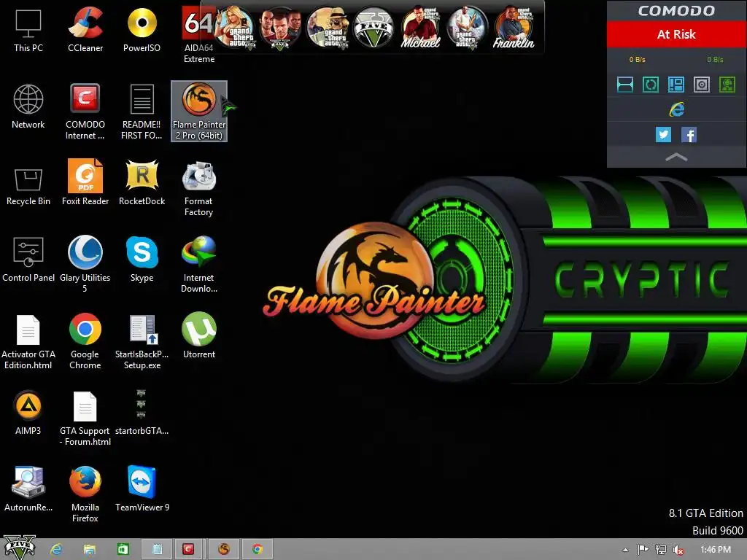Select the Utorrent desktop icon
747x560 pixels.
[198, 335]
